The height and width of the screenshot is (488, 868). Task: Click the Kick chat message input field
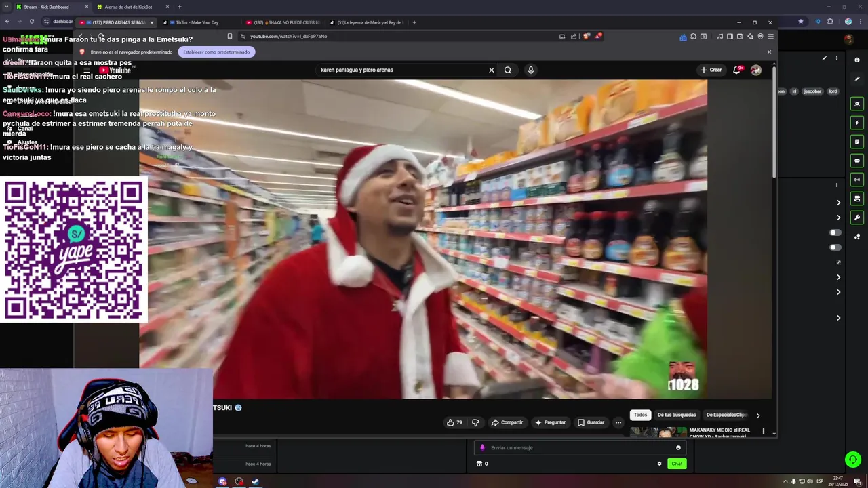[580, 447]
